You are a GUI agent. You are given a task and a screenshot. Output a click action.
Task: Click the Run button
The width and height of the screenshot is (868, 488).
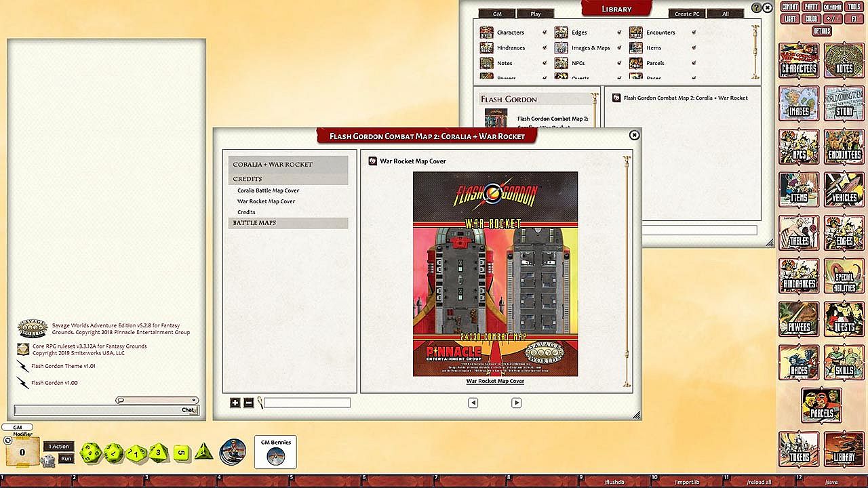click(x=66, y=459)
